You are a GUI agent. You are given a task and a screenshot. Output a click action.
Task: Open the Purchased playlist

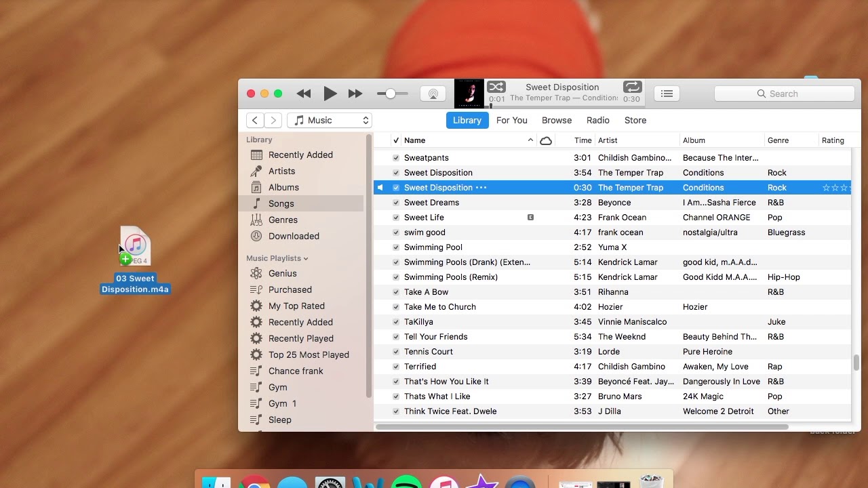[x=290, y=289]
